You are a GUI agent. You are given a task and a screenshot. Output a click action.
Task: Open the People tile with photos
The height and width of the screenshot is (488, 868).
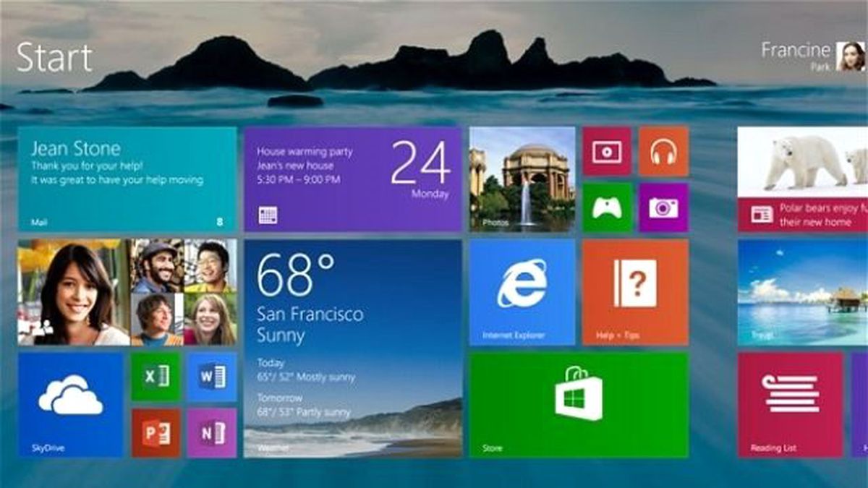tap(127, 292)
